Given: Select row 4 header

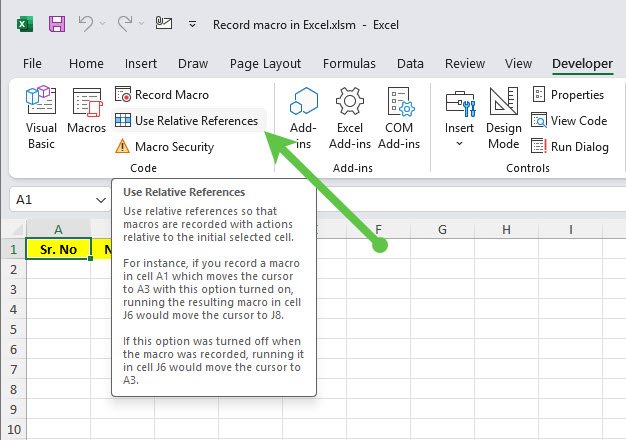Looking at the screenshot, I should click(14, 309).
